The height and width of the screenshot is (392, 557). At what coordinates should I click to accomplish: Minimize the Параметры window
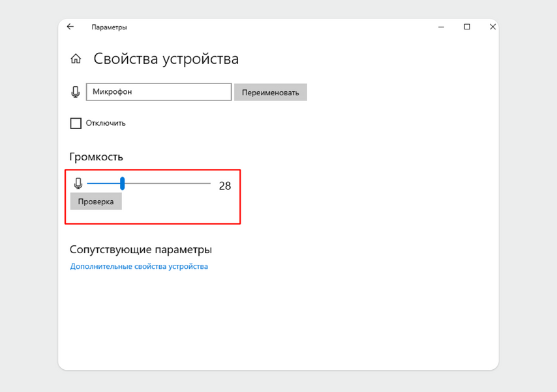click(442, 27)
